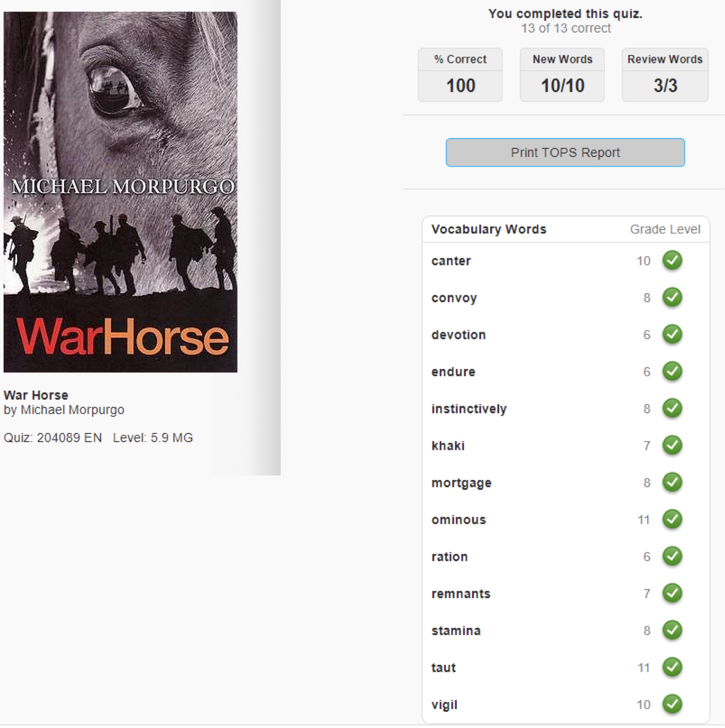725x728 pixels.
Task: Select the vocabulary word canter
Action: pyautogui.click(x=451, y=261)
